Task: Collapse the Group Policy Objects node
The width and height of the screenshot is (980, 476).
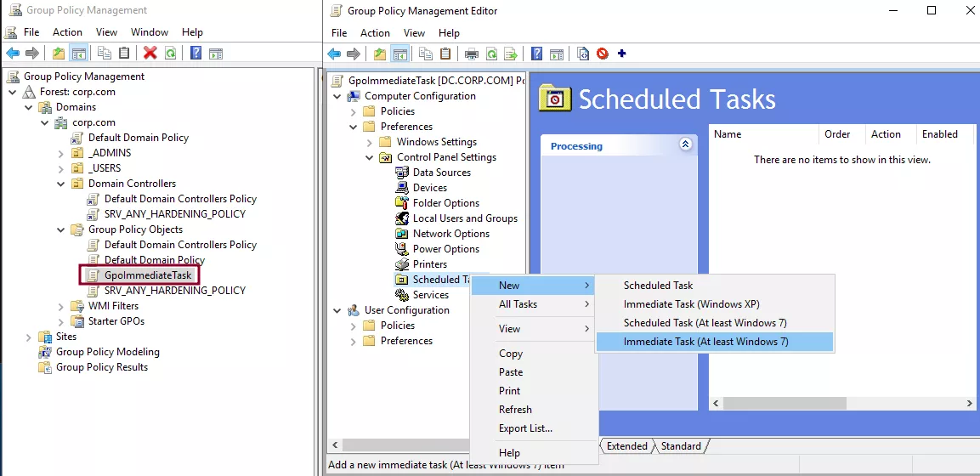Action: (x=60, y=229)
